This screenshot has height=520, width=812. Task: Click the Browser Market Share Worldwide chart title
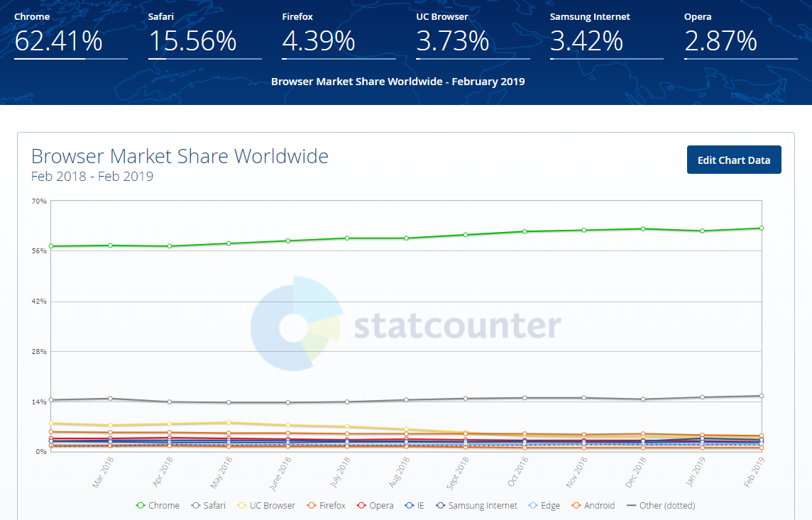tap(180, 156)
